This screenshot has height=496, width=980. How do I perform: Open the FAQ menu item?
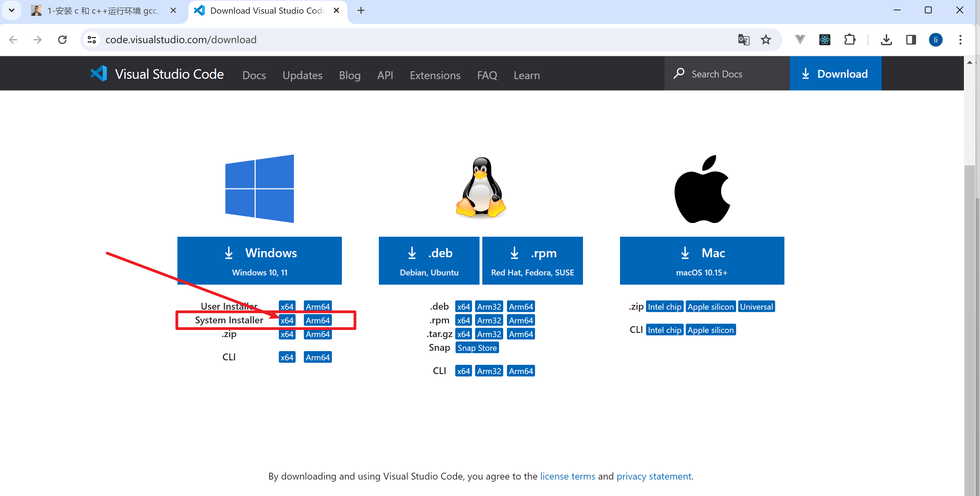pos(487,75)
